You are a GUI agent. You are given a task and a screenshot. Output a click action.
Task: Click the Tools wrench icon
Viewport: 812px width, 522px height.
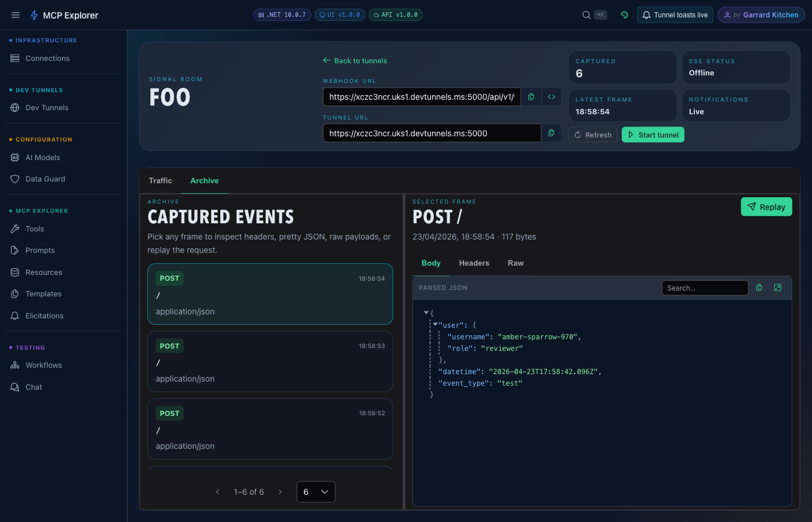15,229
